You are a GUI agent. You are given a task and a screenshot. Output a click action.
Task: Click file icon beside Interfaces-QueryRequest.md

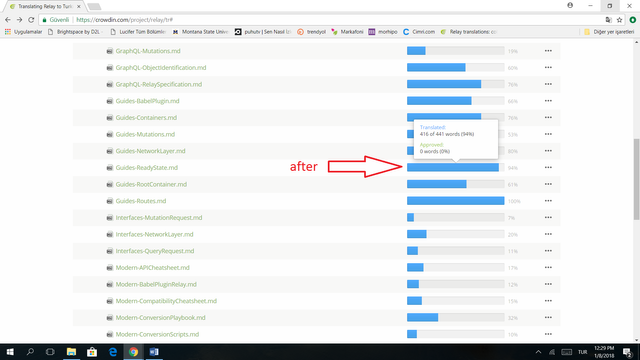pyautogui.click(x=109, y=251)
